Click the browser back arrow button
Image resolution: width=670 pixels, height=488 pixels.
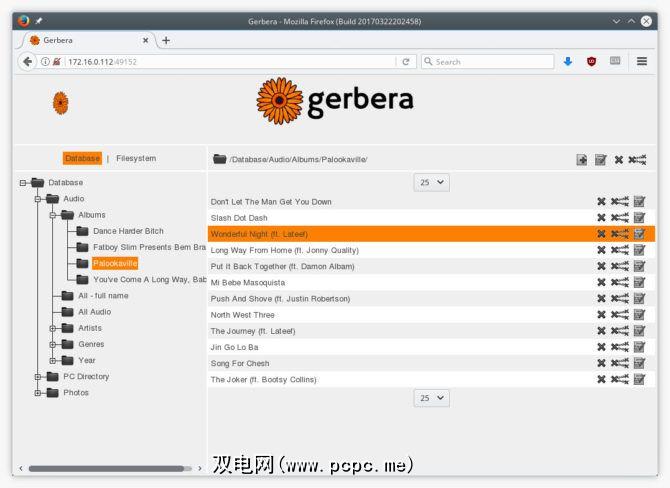[x=27, y=62]
